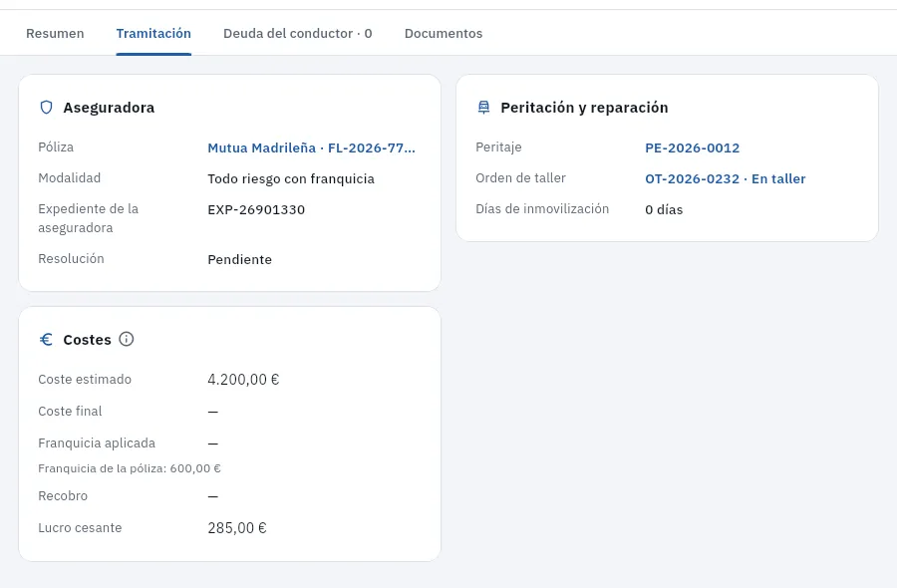Go to the Documentos tab
The width and height of the screenshot is (897, 588).
point(444,33)
